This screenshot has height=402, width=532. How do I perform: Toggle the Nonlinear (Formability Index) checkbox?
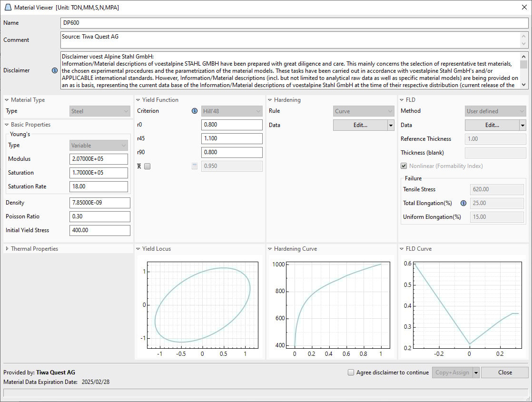coord(404,166)
